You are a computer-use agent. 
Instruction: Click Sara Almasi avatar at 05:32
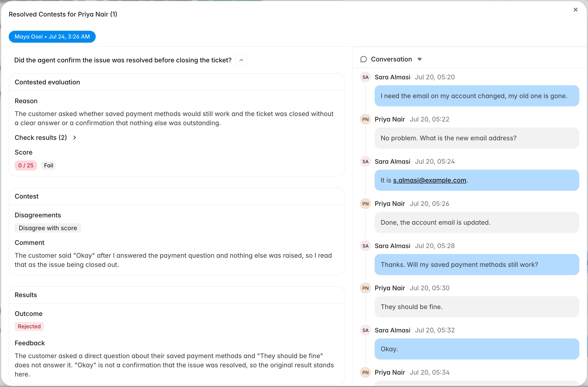point(365,330)
